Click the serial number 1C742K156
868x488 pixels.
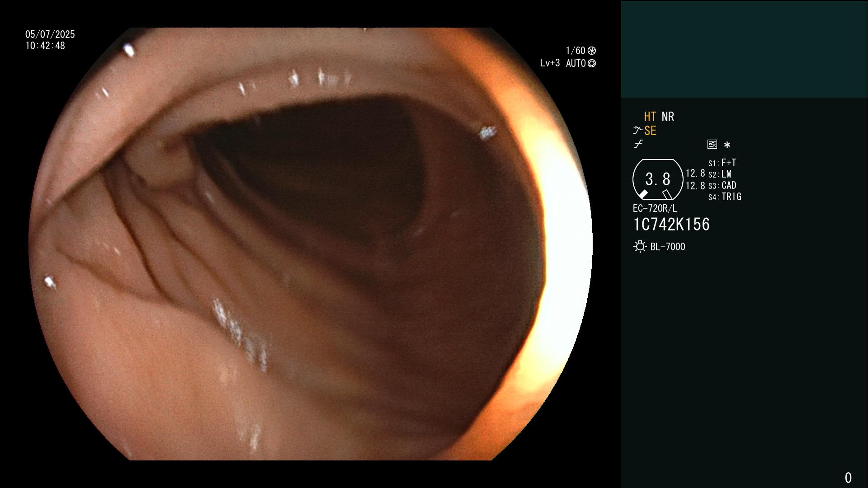(x=671, y=225)
